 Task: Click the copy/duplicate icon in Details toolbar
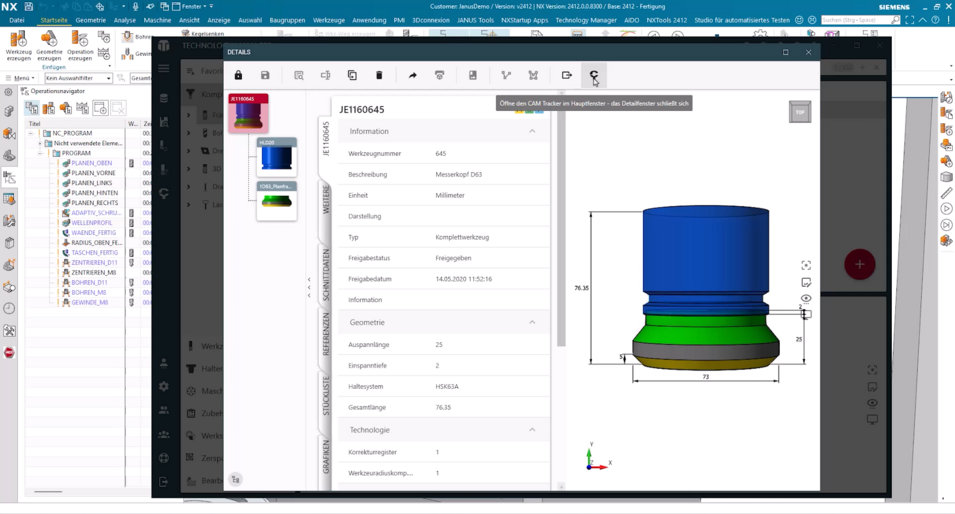352,75
